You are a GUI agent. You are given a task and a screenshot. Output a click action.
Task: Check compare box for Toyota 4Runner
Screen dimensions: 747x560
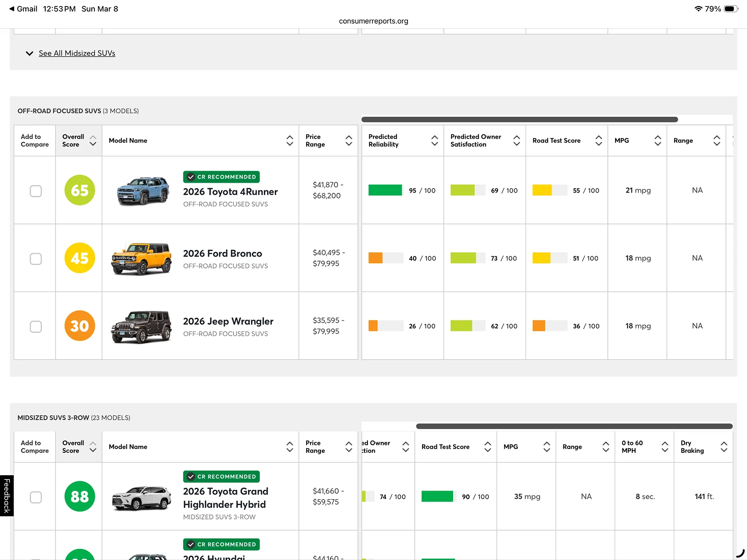[x=36, y=191]
